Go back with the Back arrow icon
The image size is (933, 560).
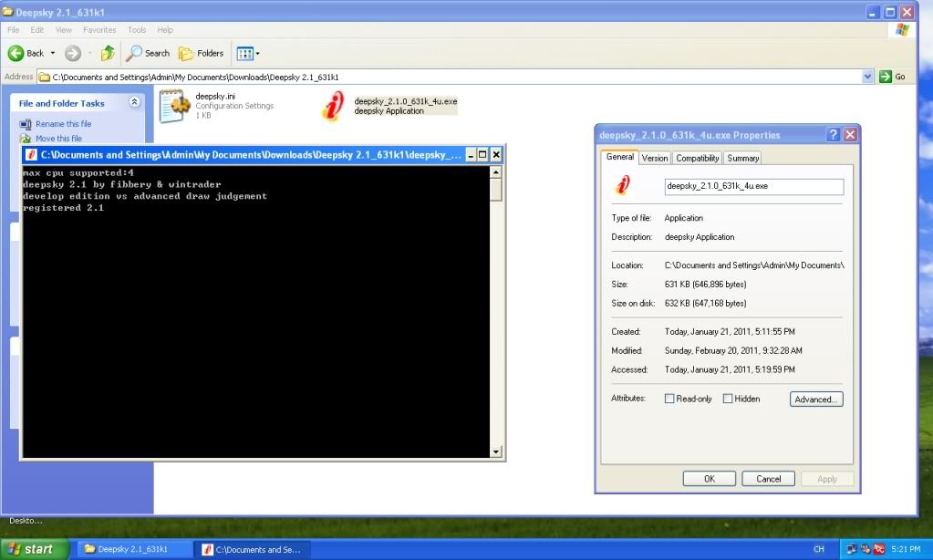coord(16,54)
